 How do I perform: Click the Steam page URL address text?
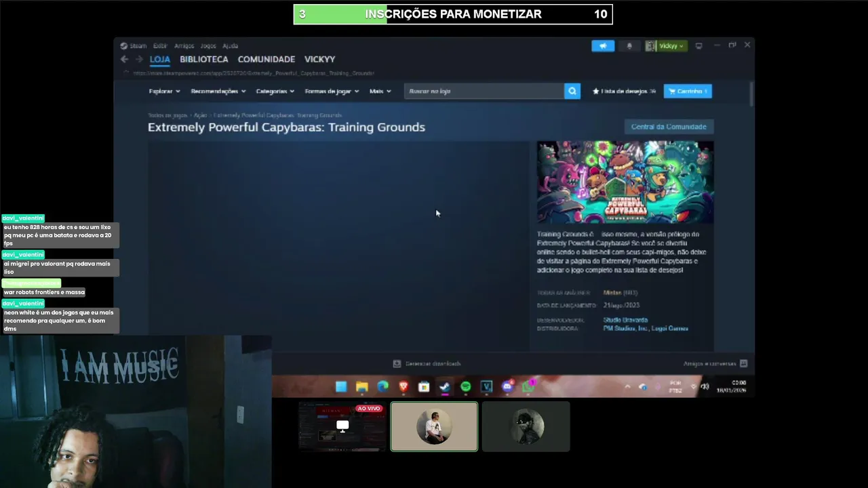(254, 73)
